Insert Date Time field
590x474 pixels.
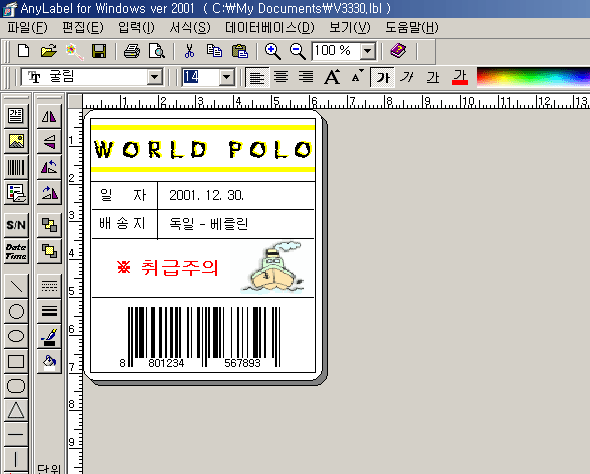(16, 251)
